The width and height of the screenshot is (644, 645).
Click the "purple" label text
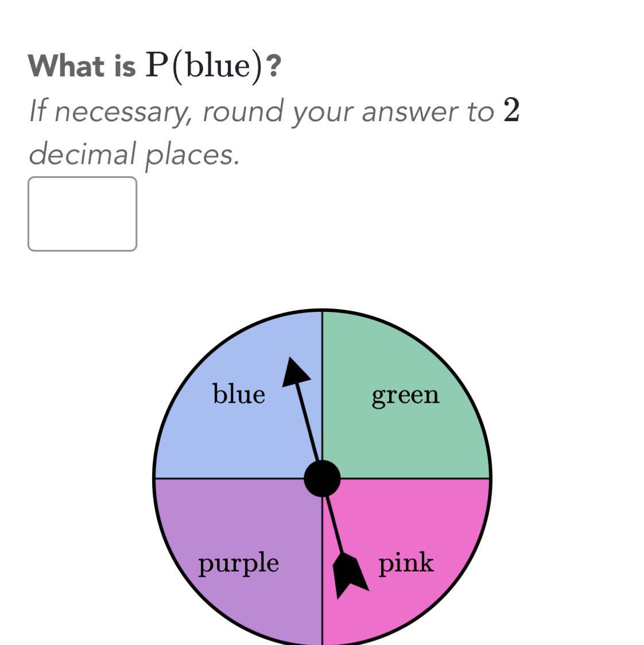239,563
